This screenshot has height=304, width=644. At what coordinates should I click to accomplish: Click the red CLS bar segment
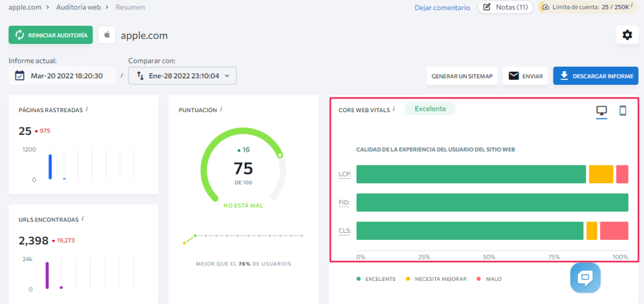[x=614, y=231]
